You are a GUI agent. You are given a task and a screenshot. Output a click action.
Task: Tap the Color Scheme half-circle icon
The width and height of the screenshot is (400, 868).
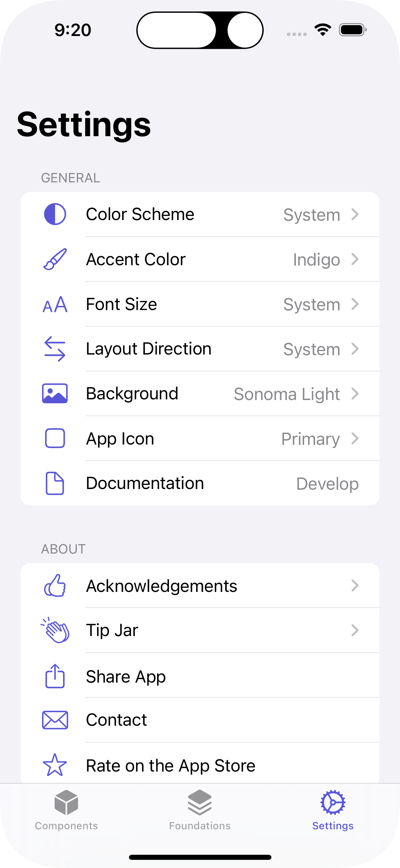click(55, 214)
